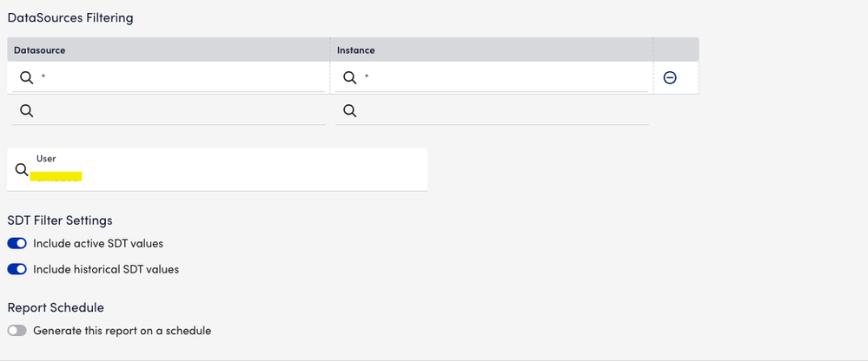Turn off Include historical SDT values switch
The height and width of the screenshot is (362, 868).
click(17, 270)
